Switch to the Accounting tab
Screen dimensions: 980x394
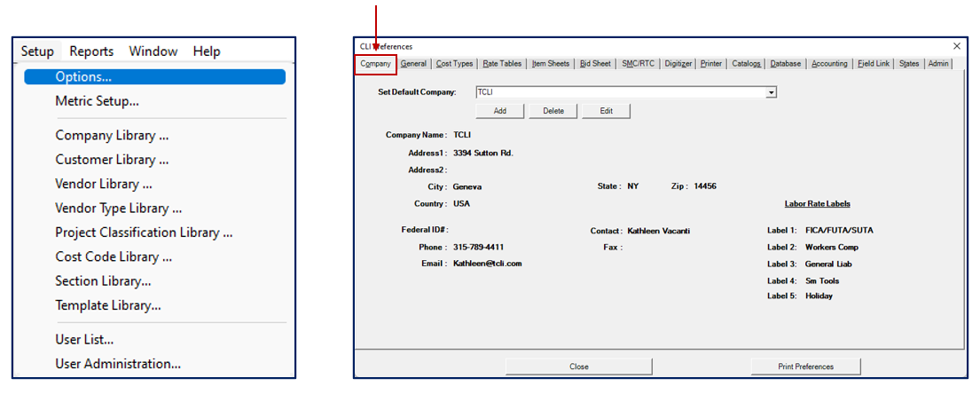(829, 64)
